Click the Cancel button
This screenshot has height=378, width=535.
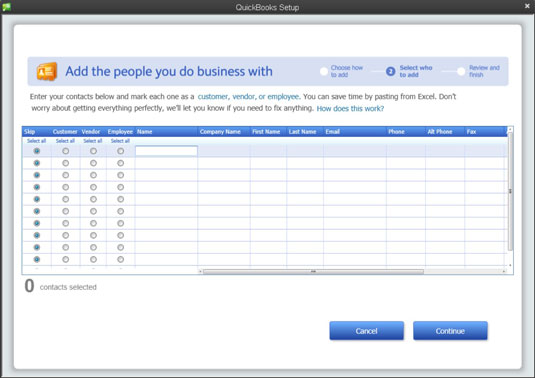point(366,331)
